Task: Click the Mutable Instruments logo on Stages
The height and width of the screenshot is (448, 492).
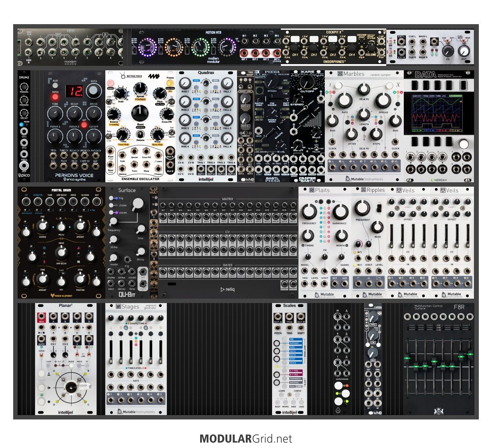Action: [x=136, y=412]
